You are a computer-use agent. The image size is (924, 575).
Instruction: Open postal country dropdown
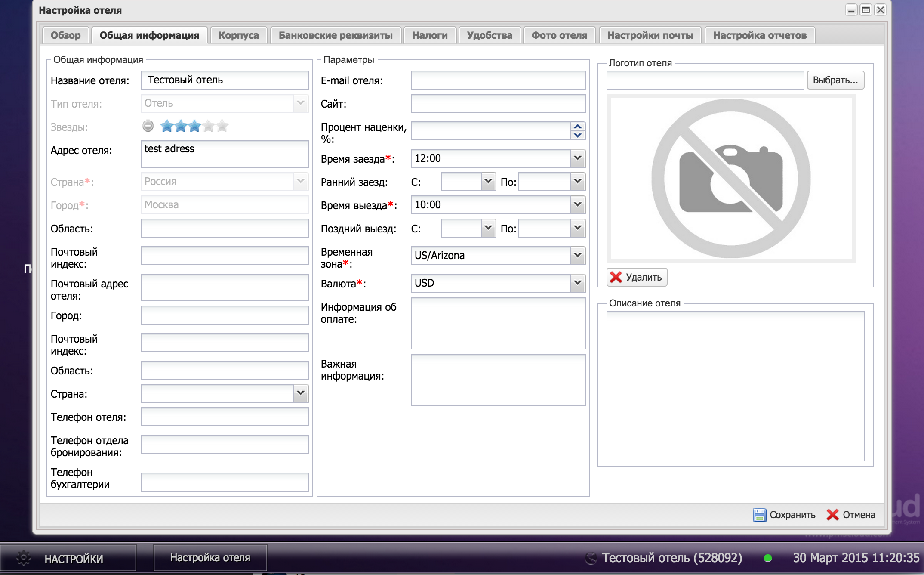pos(301,393)
